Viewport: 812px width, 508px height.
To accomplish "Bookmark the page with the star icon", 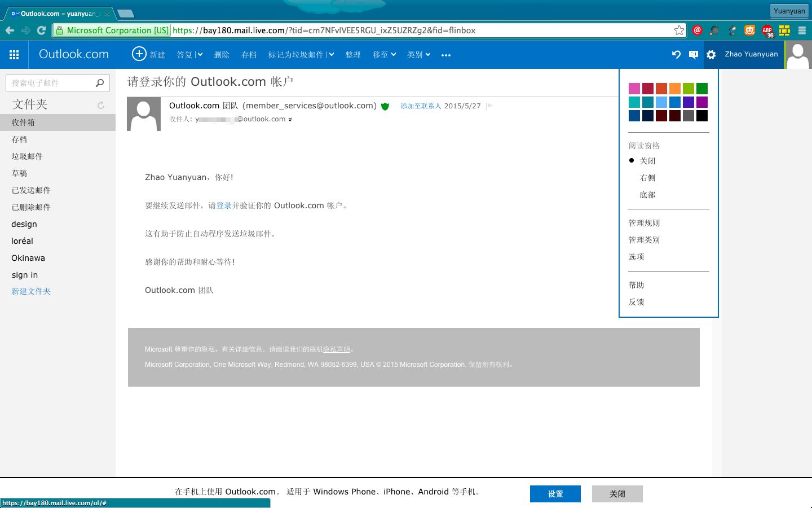I will pos(679,30).
